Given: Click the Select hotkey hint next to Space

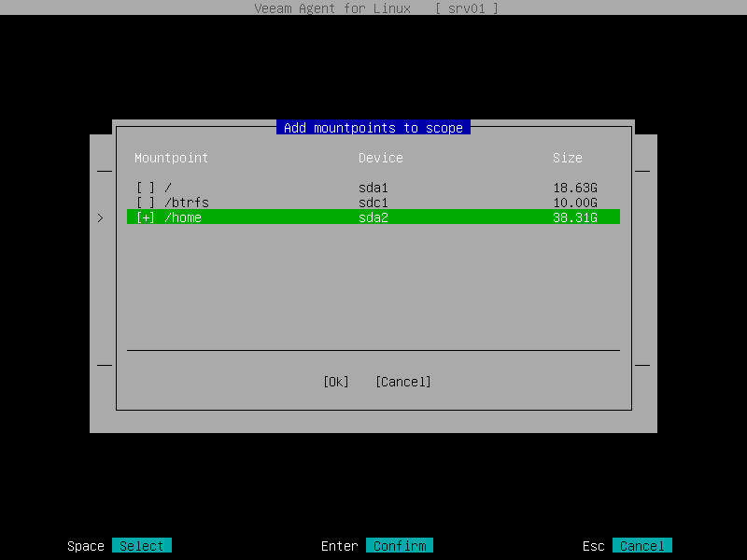Looking at the screenshot, I should pos(141,545).
